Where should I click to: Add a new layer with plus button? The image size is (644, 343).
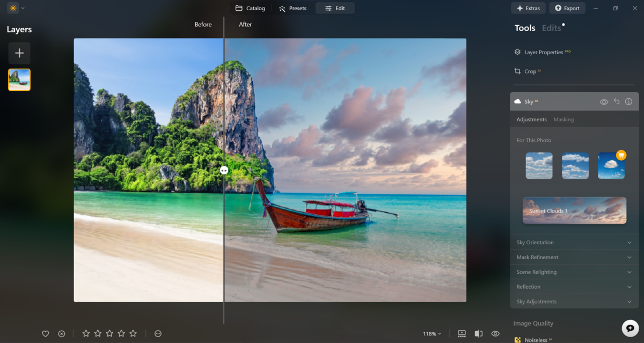(19, 53)
